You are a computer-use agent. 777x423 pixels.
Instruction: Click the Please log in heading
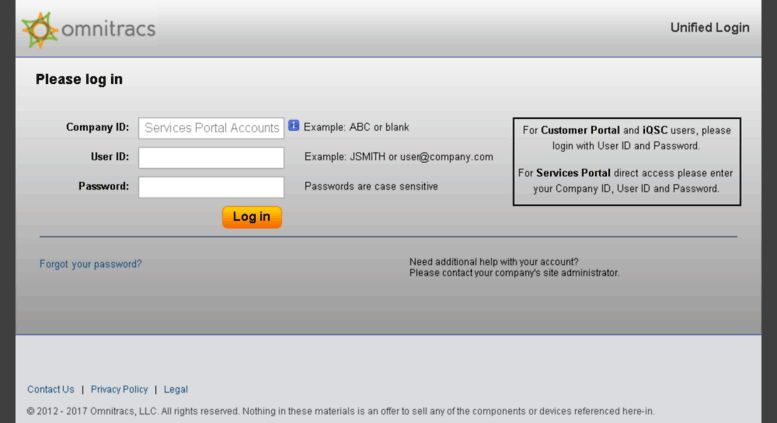(x=79, y=79)
